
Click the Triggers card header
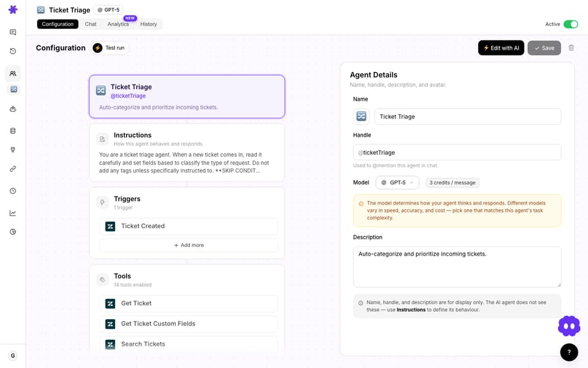(187, 203)
